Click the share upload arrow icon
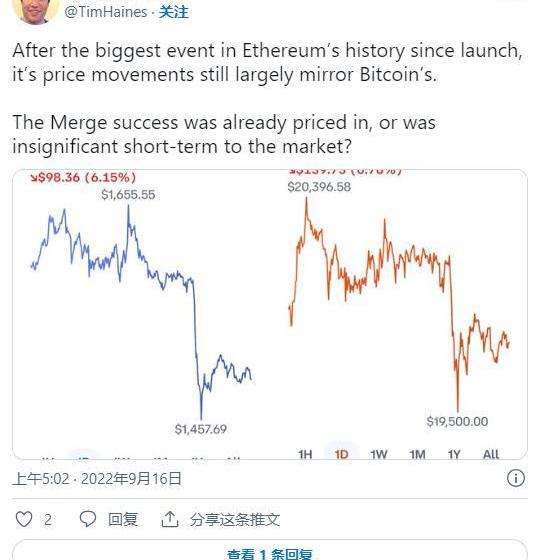This screenshot has width=541, height=560. point(170,519)
